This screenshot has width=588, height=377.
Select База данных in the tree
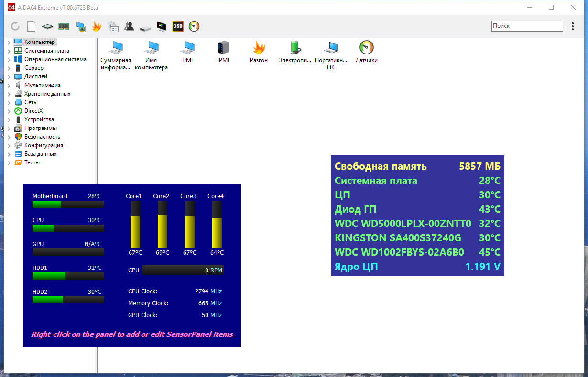(41, 154)
